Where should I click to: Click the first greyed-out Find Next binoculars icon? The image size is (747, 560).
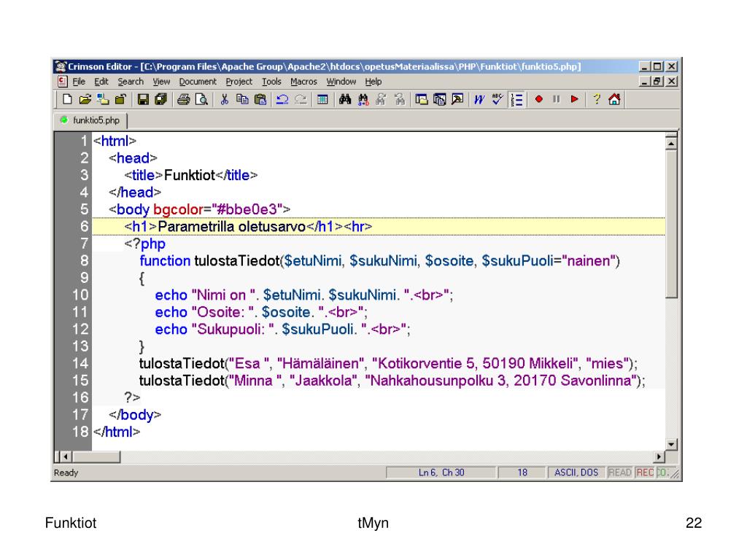[381, 99]
